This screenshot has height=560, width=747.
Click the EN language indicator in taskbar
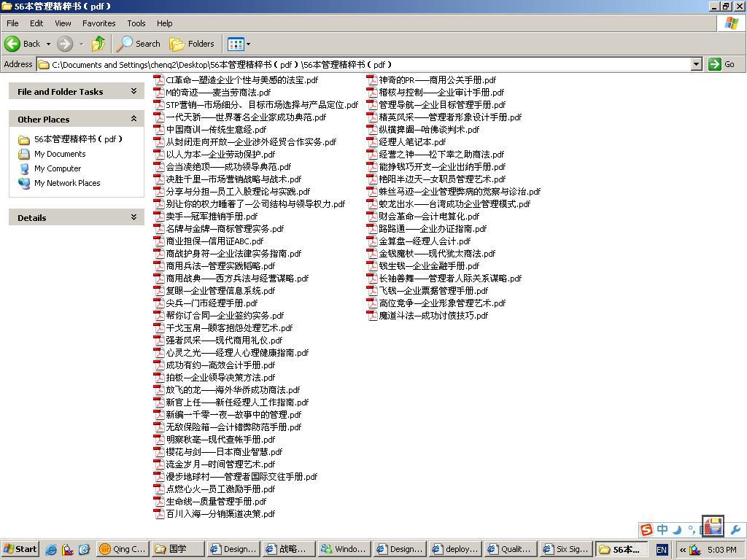662,550
